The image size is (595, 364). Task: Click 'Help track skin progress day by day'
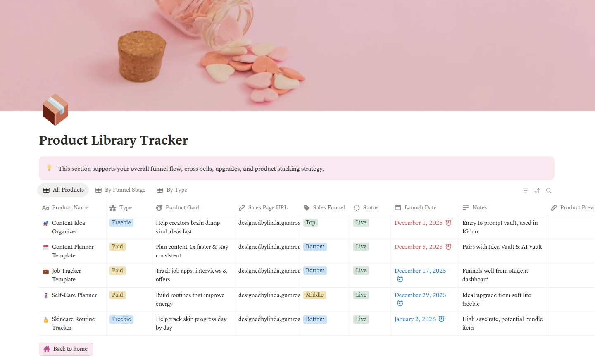[191, 324]
